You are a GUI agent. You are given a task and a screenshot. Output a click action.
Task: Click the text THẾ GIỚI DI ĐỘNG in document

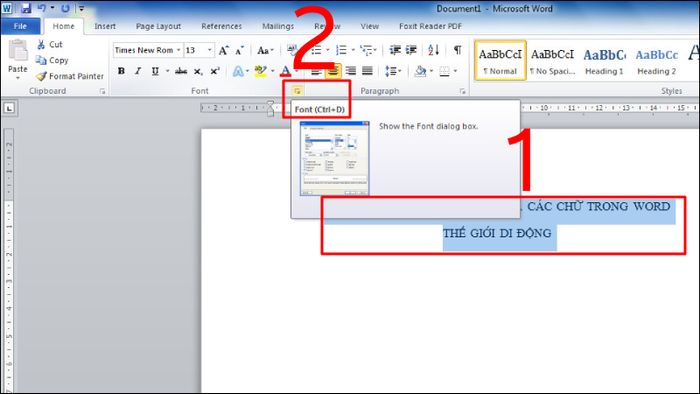coord(497,233)
